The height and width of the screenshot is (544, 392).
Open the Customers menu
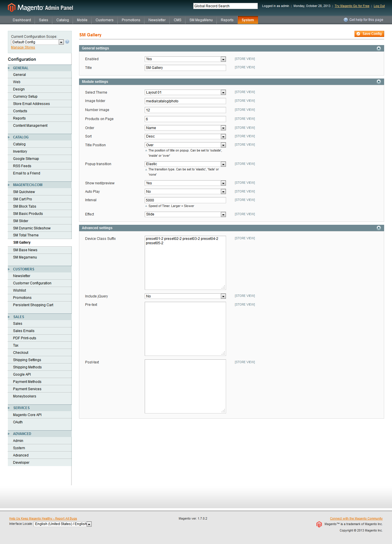105,20
